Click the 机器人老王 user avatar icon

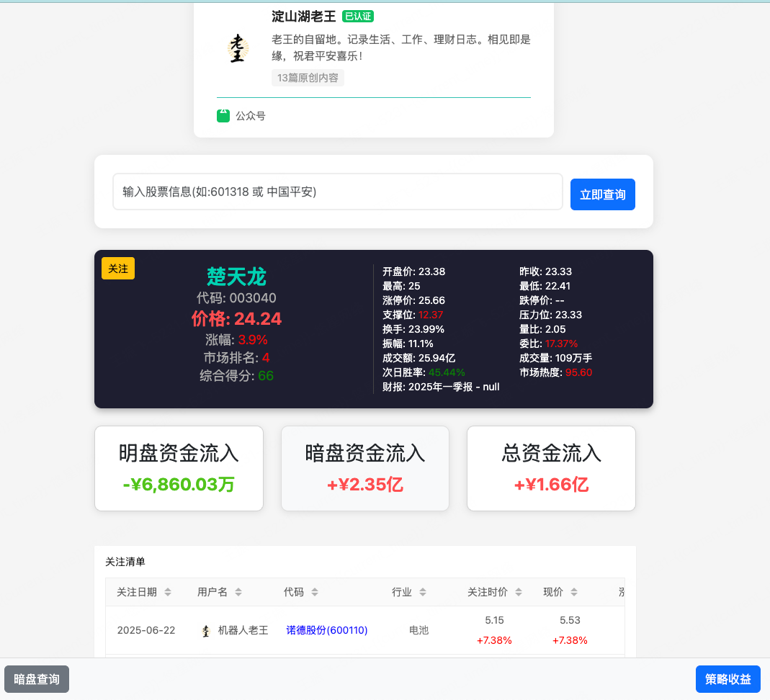pos(206,631)
